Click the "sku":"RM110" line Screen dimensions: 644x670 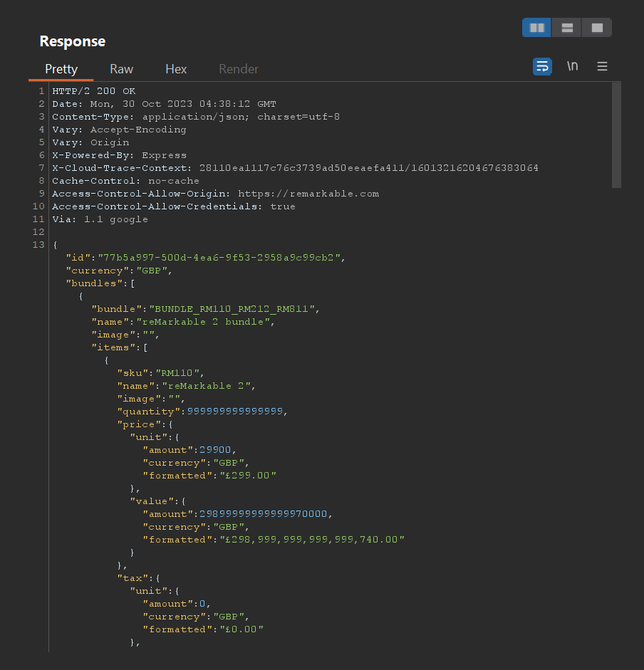[161, 373]
